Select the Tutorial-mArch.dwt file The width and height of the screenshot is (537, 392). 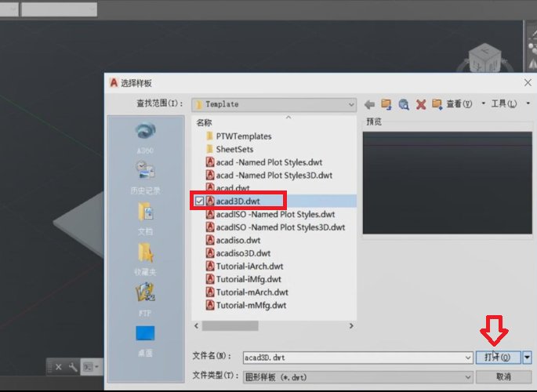(247, 292)
